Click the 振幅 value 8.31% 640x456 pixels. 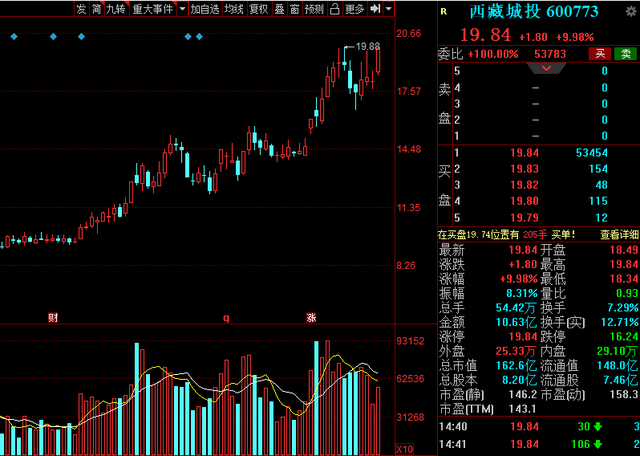point(522,294)
